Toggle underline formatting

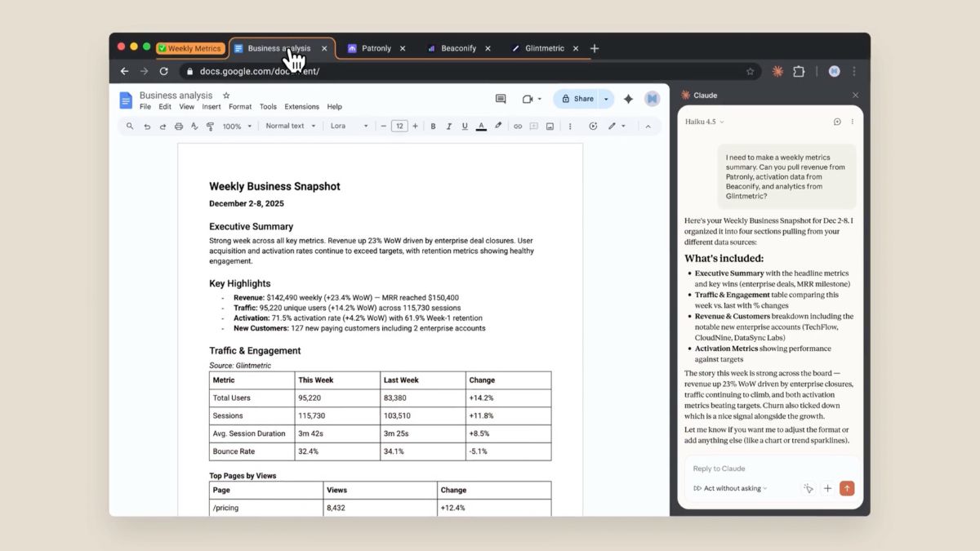tap(465, 127)
